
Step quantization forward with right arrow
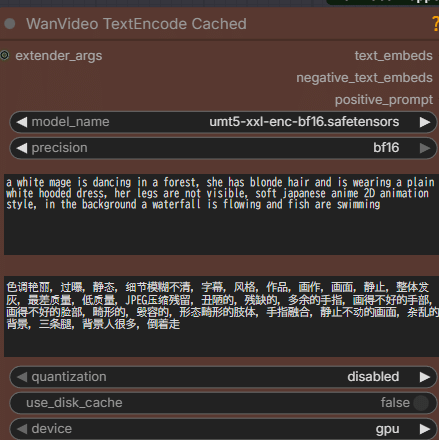[425, 377]
